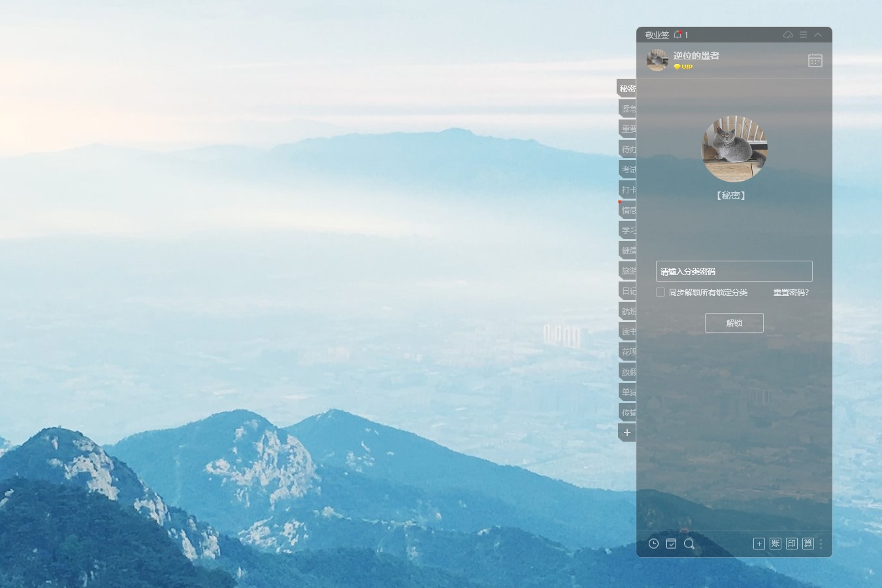Select the 航班 category tab
This screenshot has height=588, width=882.
click(627, 311)
